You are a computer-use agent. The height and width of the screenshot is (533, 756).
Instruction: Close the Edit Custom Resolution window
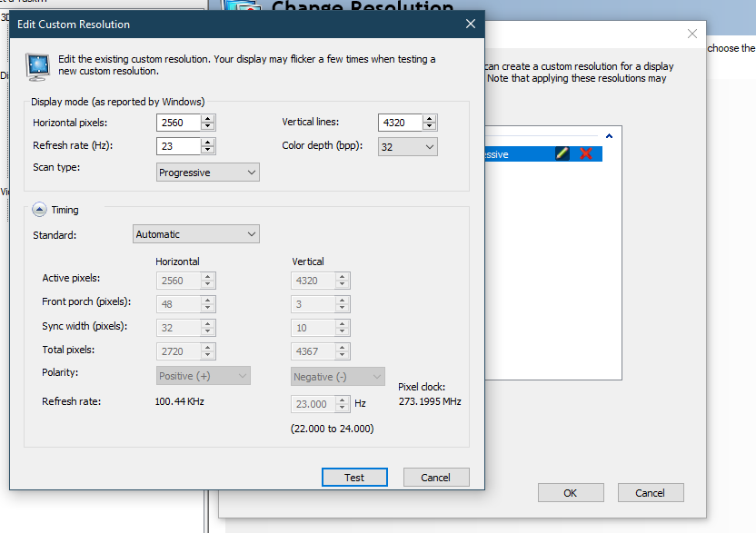click(470, 25)
